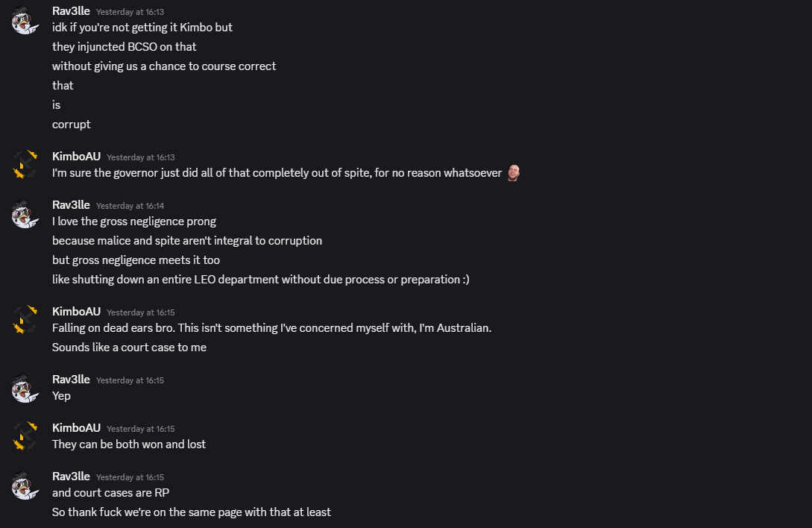
Task: Click the Rav3lle name above the "Yep" message
Action: (x=71, y=380)
